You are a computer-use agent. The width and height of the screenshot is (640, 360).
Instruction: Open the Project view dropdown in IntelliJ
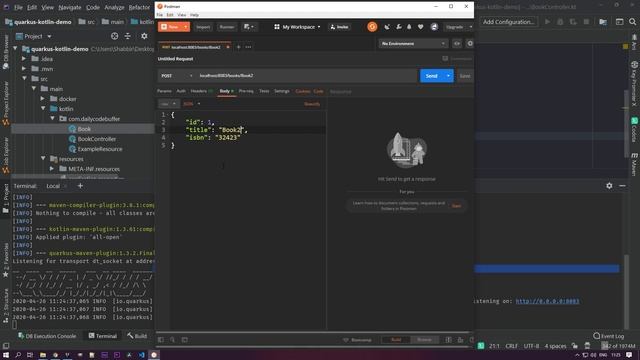click(34, 36)
